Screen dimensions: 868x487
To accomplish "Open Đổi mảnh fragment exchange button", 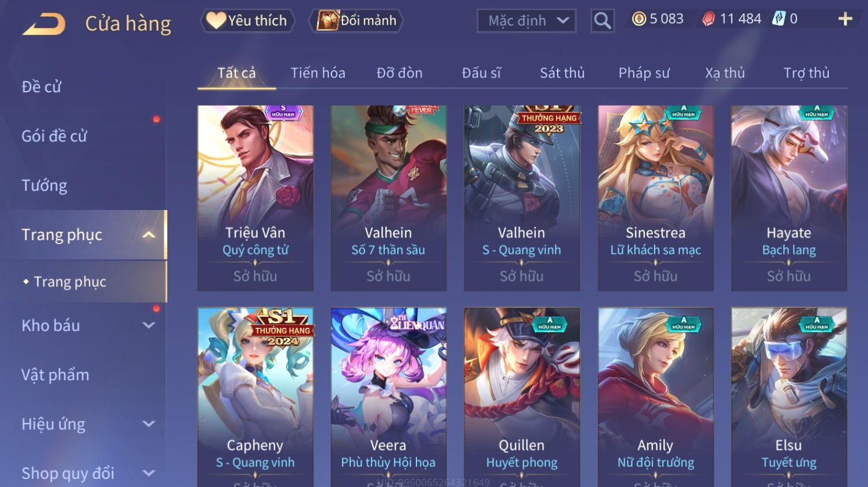I will click(x=356, y=21).
